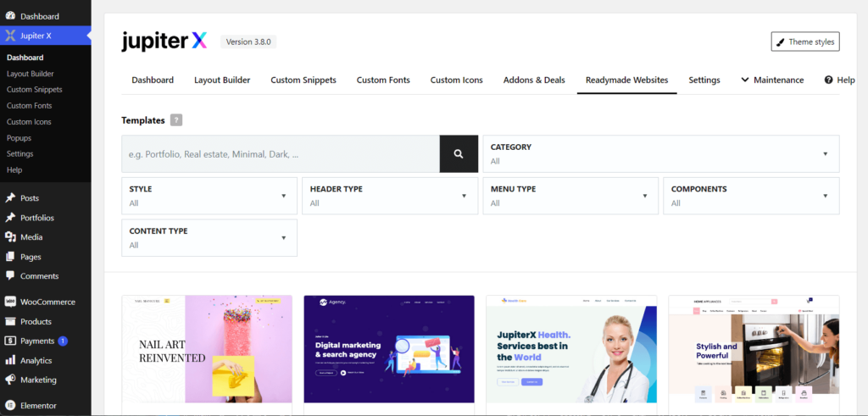The width and height of the screenshot is (868, 416).
Task: Click the Theme styles button
Action: click(x=805, y=42)
